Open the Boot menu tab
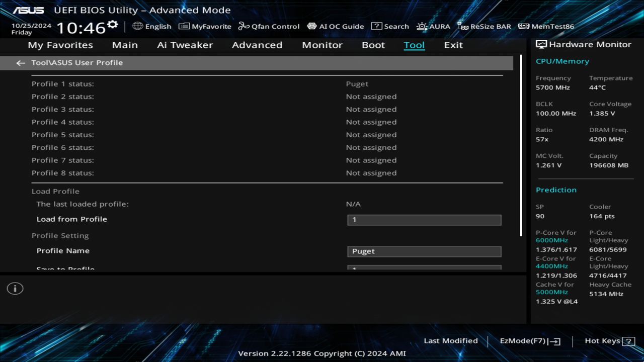 tap(373, 45)
